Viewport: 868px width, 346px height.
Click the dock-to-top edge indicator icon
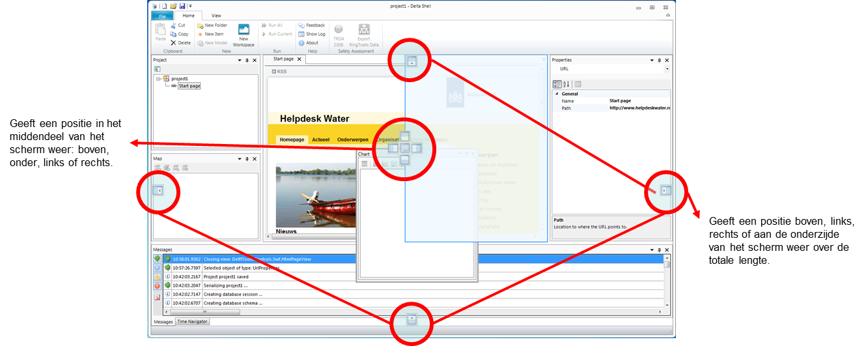click(412, 62)
